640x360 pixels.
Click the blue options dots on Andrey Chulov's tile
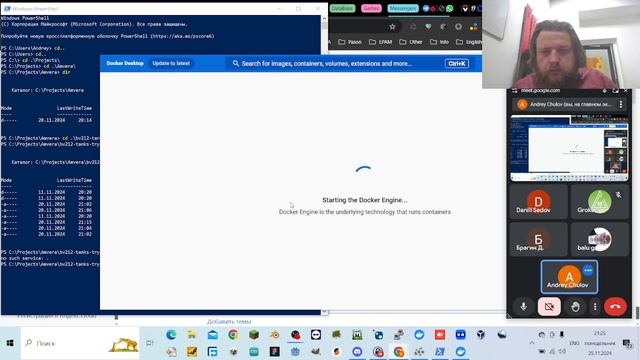coord(588,270)
